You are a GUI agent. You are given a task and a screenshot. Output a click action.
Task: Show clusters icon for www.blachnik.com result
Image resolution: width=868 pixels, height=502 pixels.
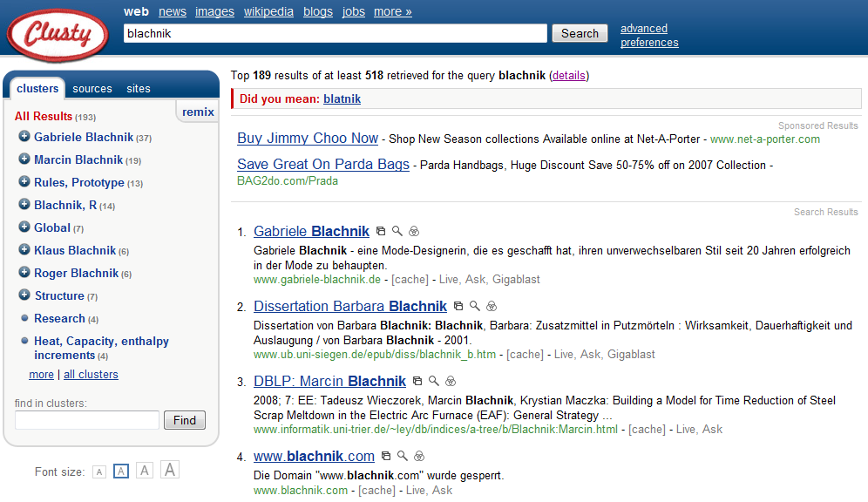click(419, 456)
